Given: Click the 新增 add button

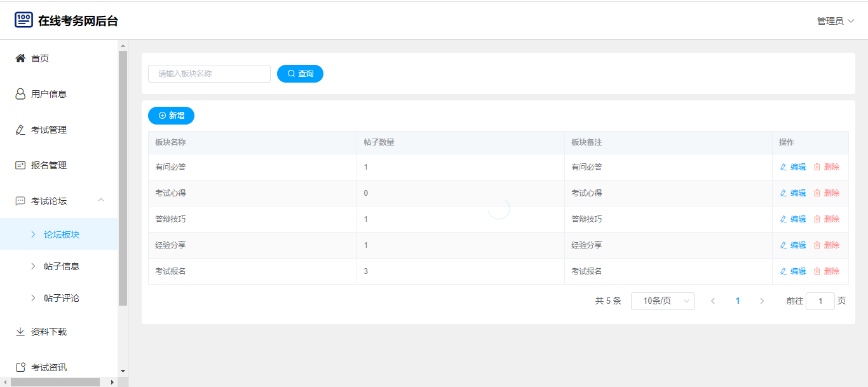Looking at the screenshot, I should (x=171, y=116).
